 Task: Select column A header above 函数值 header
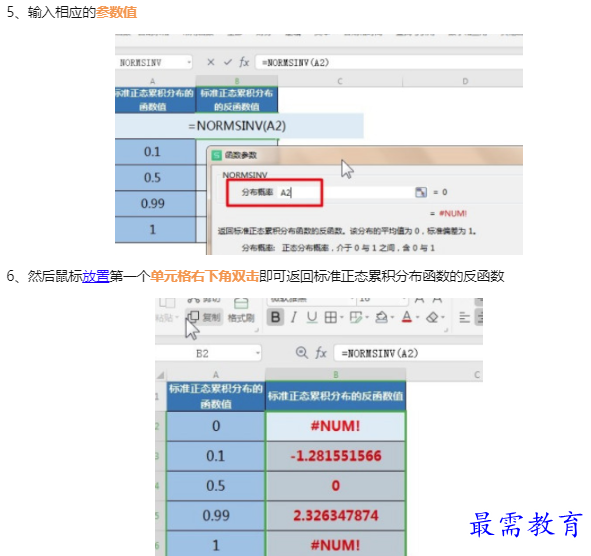[x=216, y=374]
